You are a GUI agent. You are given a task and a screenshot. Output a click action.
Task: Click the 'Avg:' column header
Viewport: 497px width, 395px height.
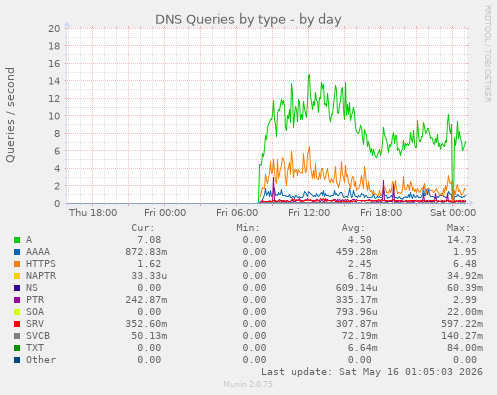click(353, 228)
